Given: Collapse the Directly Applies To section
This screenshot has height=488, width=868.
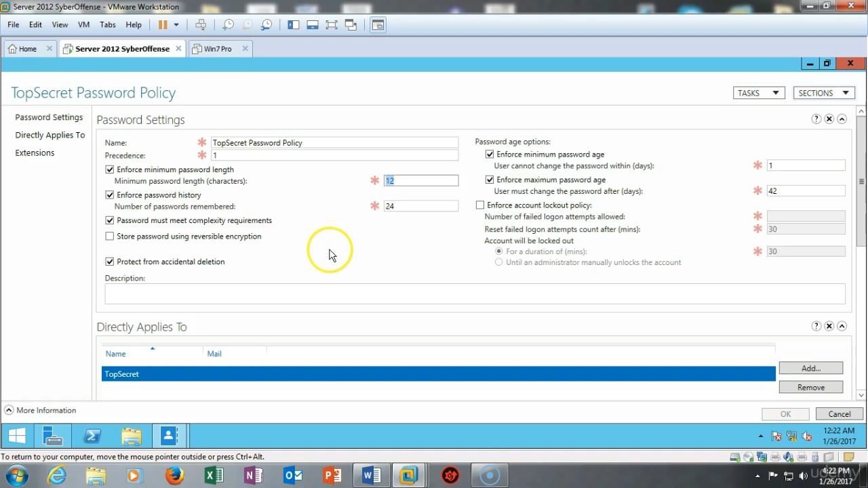Looking at the screenshot, I should click(x=842, y=326).
